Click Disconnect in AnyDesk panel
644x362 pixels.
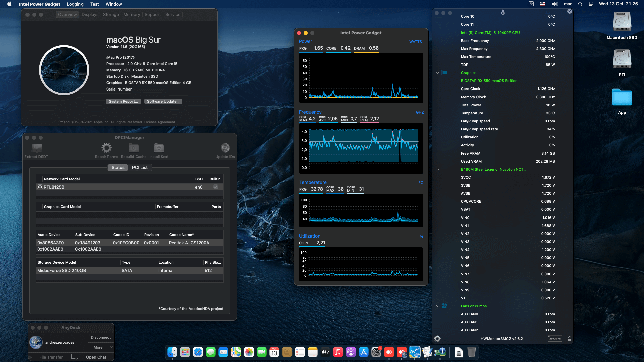pyautogui.click(x=101, y=337)
